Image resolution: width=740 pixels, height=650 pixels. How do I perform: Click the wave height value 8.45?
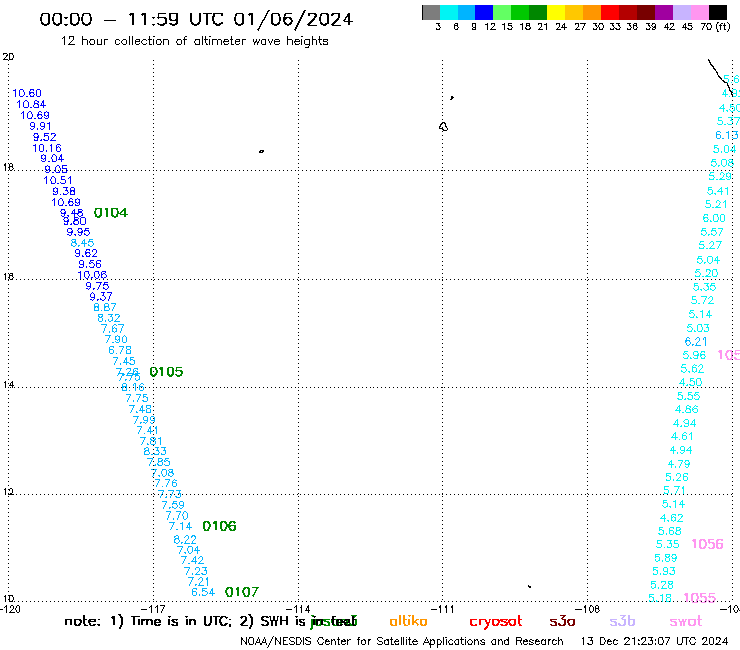pos(82,243)
